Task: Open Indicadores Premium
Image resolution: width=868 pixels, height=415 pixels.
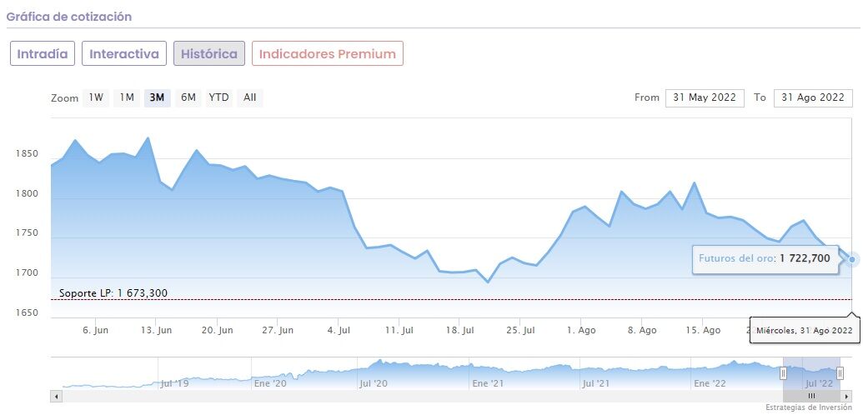Action: (328, 53)
